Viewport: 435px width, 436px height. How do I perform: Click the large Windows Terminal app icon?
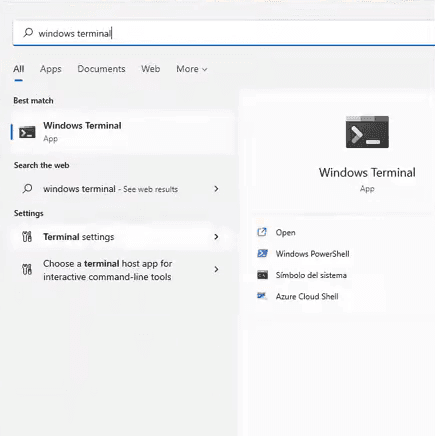[367, 132]
